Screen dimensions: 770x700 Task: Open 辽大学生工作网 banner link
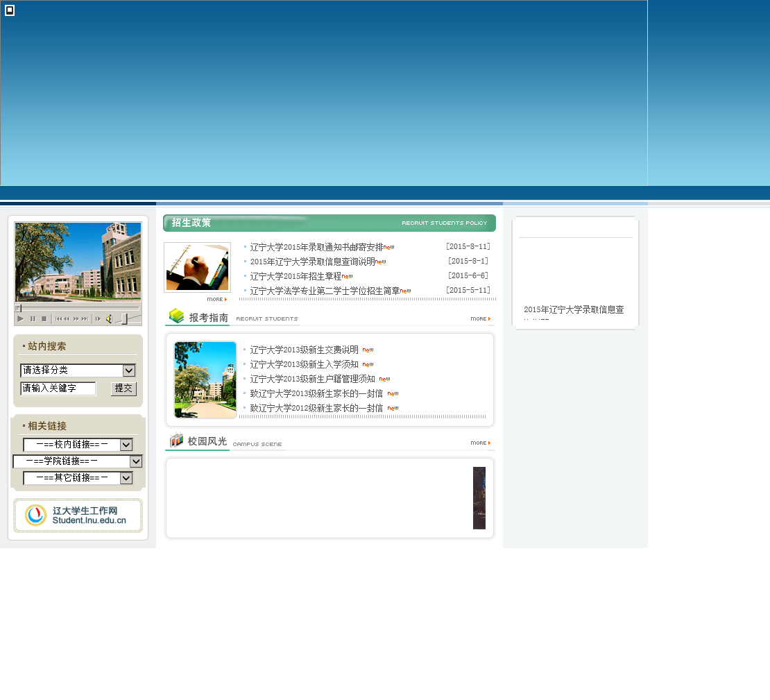pyautogui.click(x=78, y=515)
